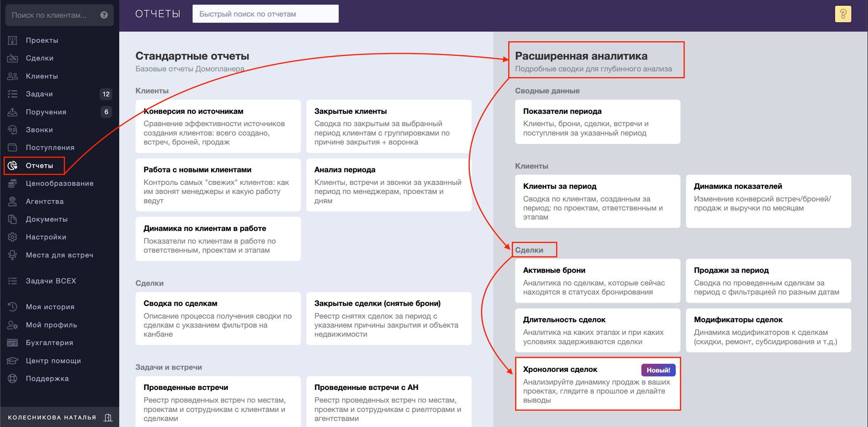
Task: Click the ОТЧЕТЫ page title
Action: (x=158, y=14)
